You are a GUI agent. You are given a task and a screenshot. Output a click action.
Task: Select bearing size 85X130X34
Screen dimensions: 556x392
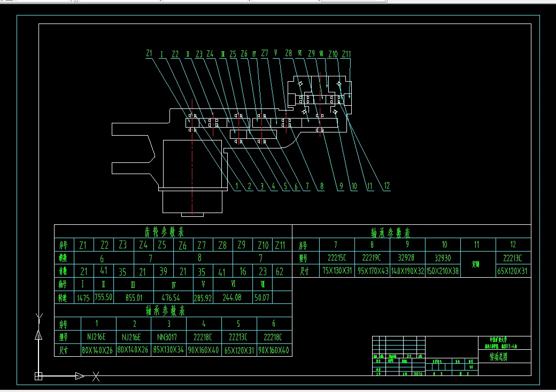168,350
